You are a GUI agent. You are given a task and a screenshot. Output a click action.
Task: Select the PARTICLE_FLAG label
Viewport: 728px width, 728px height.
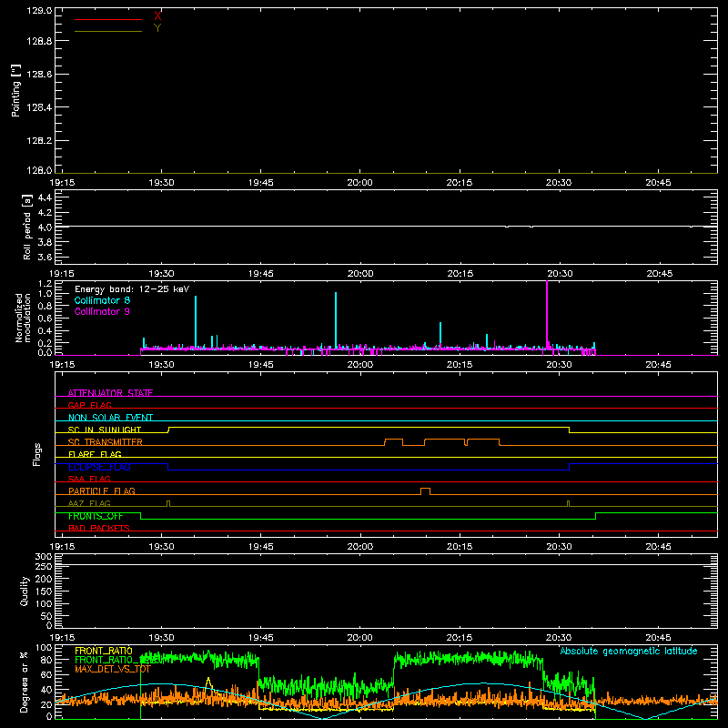pyautogui.click(x=102, y=491)
